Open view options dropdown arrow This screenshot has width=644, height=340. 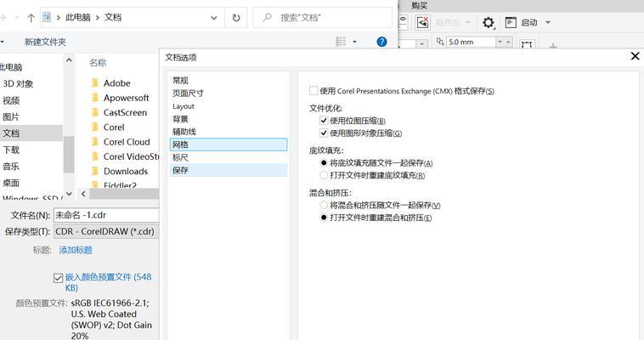(x=354, y=42)
